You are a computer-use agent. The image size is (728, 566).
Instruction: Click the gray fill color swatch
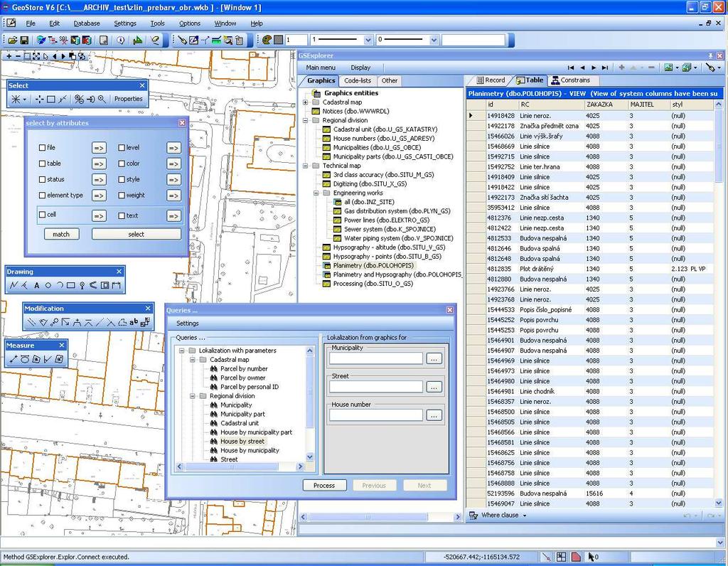[279, 40]
